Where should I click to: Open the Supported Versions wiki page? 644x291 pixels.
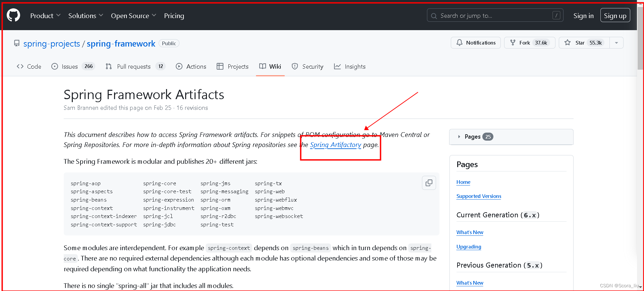click(x=479, y=196)
